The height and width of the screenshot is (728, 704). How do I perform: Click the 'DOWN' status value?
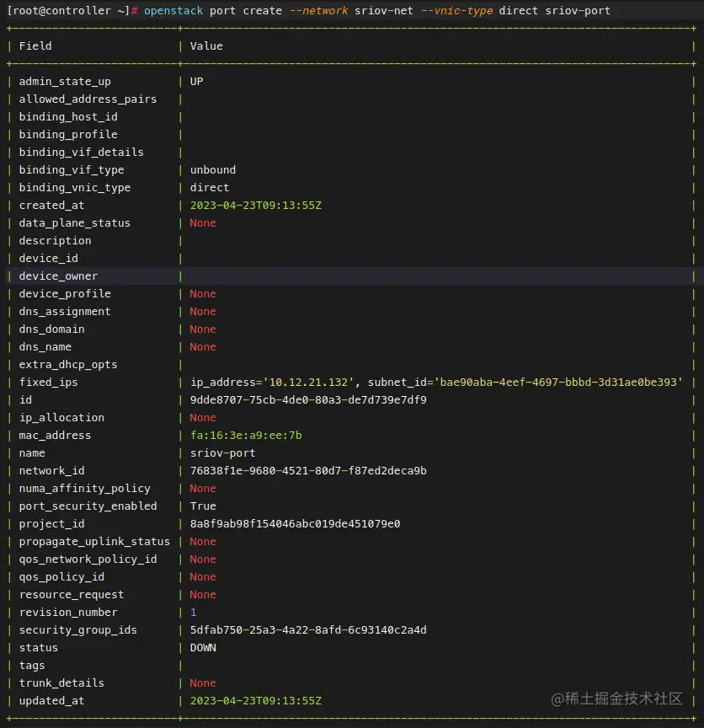(203, 648)
